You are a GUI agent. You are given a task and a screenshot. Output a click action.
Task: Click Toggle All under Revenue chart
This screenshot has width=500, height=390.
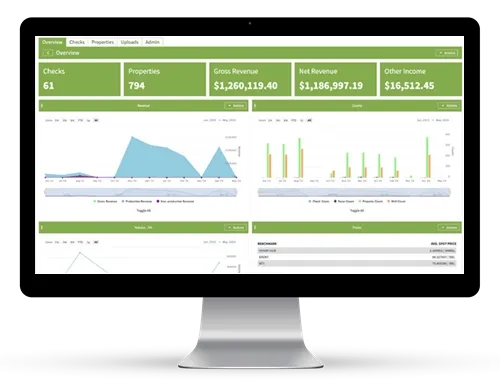pyautogui.click(x=144, y=211)
